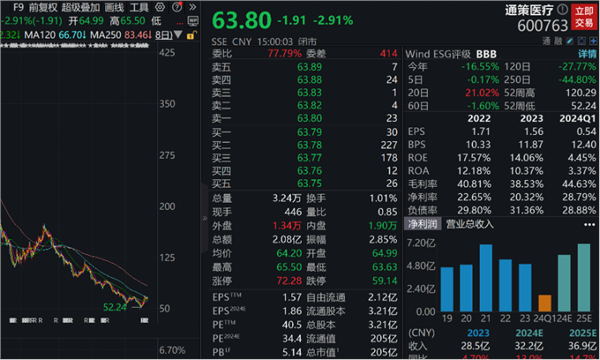Viewport: 600px width, 360px height.
Task: Toggle 前复权 price adjustment mode
Action: (43, 7)
